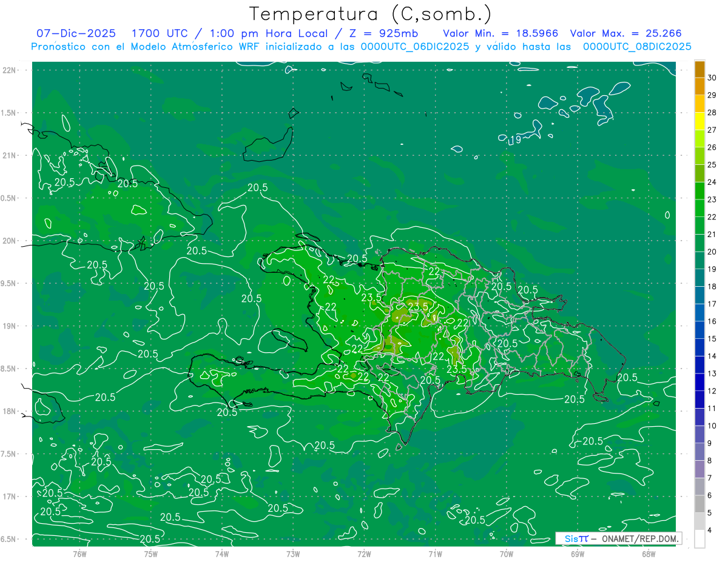The width and height of the screenshot is (728, 562).
Task: Click the "76W" longitude axis label
Action: (79, 554)
